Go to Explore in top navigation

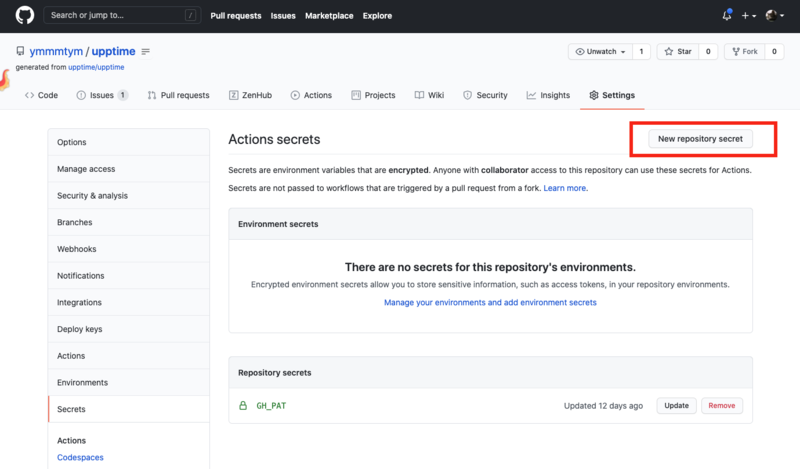377,16
